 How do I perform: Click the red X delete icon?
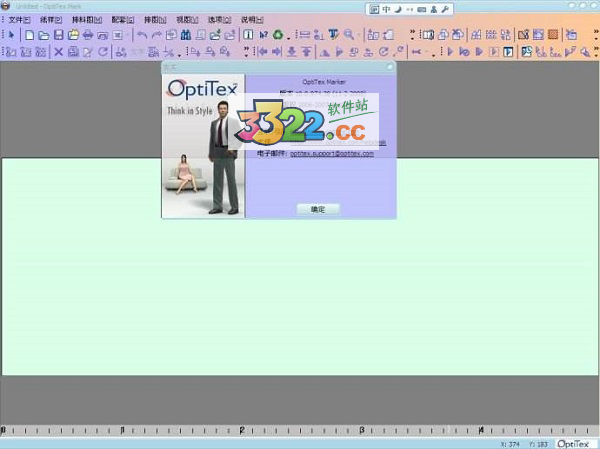58,51
